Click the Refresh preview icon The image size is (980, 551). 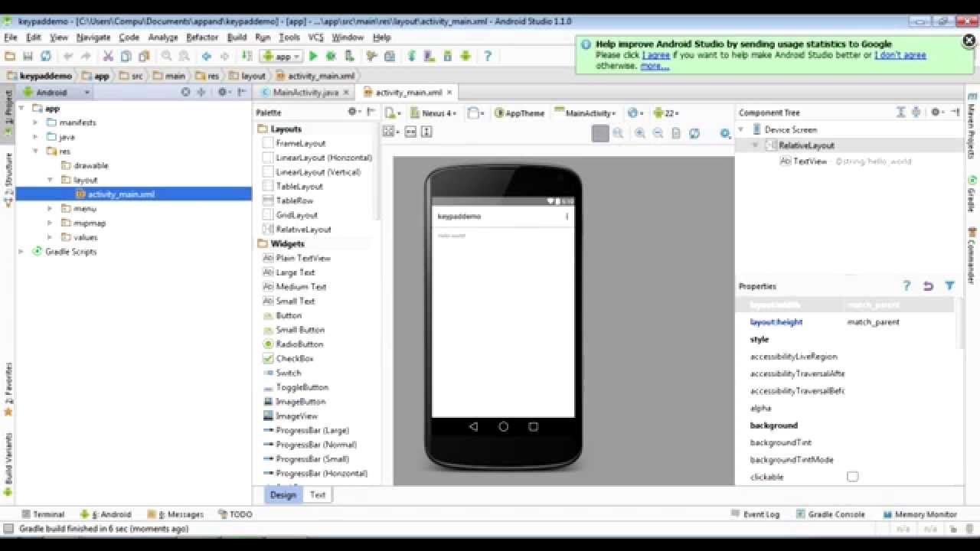pos(694,133)
